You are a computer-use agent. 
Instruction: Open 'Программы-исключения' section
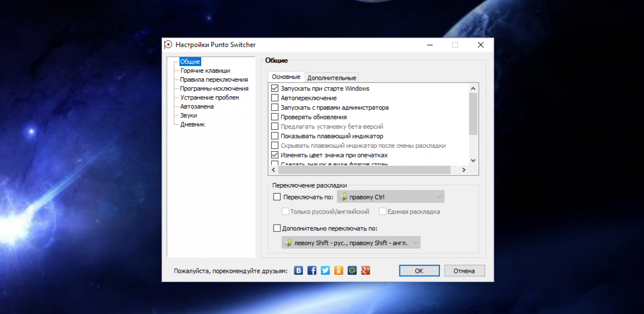214,88
